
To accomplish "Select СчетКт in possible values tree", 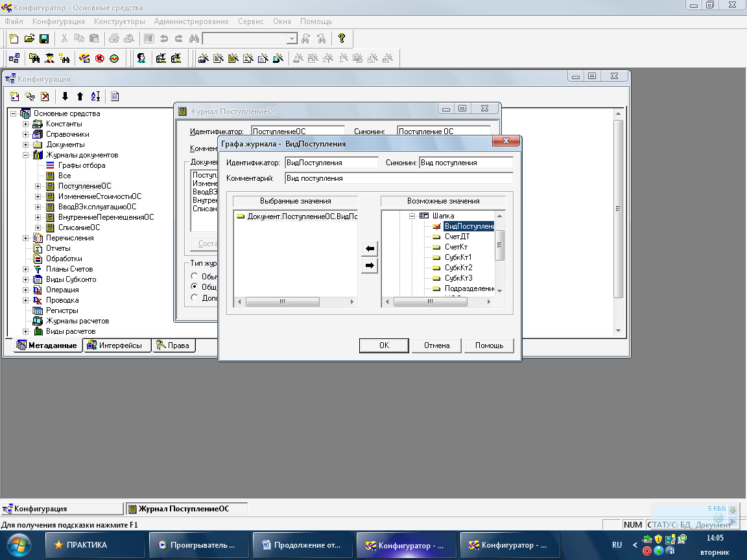I will click(456, 247).
